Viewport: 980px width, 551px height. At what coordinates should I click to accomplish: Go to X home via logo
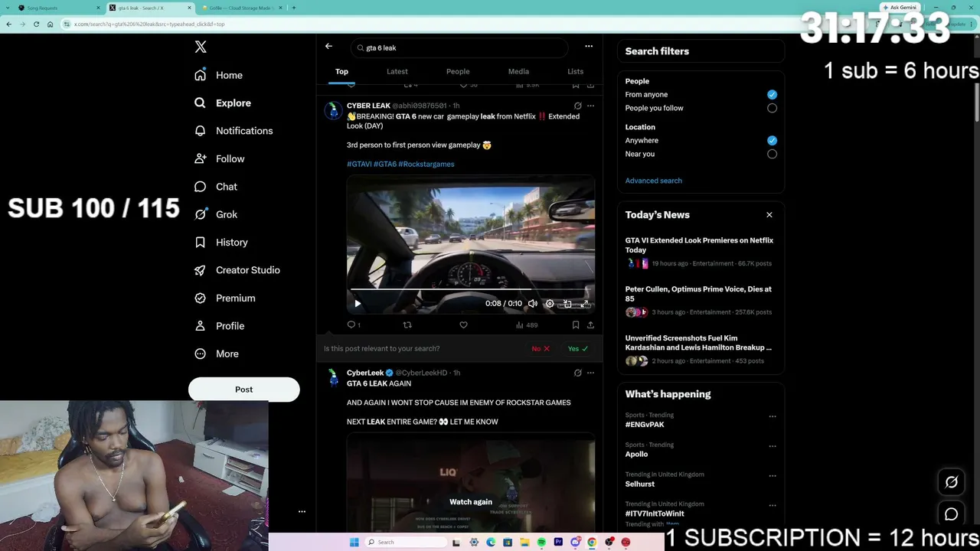pyautogui.click(x=201, y=47)
